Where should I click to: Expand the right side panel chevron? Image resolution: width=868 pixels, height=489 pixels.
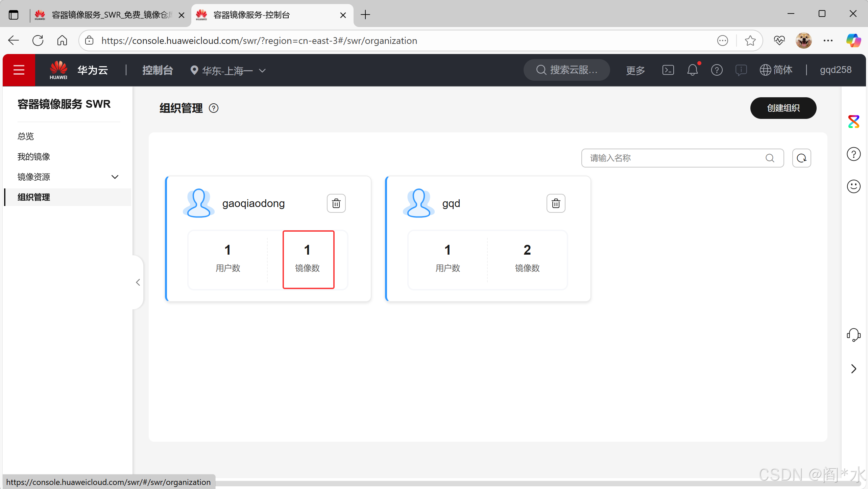853,369
